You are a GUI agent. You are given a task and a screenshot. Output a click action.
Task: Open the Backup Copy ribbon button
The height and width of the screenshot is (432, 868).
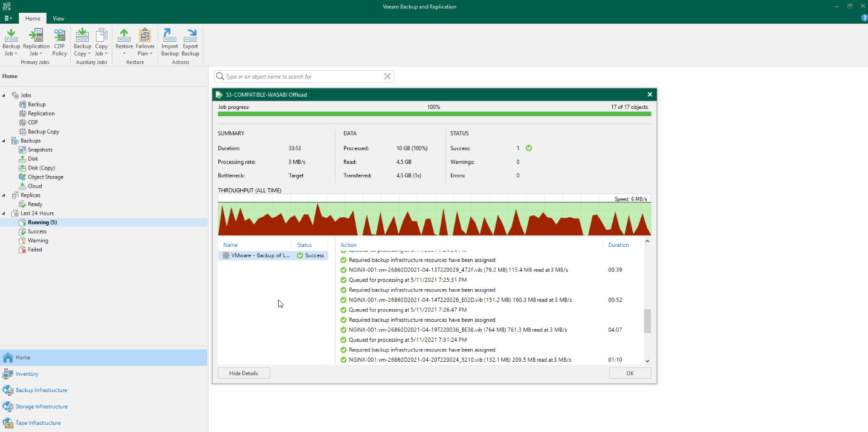click(82, 42)
